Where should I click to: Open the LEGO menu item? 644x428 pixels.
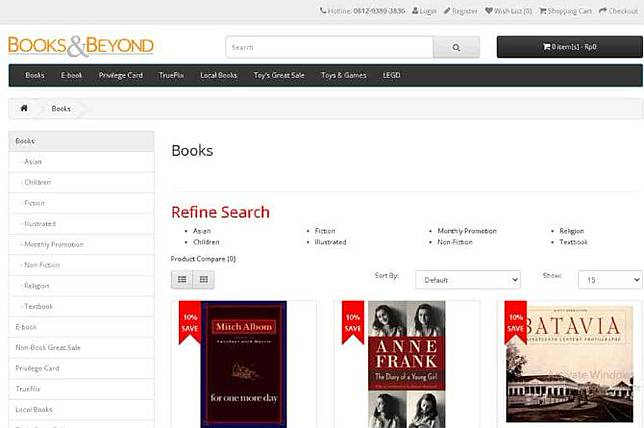pos(391,75)
